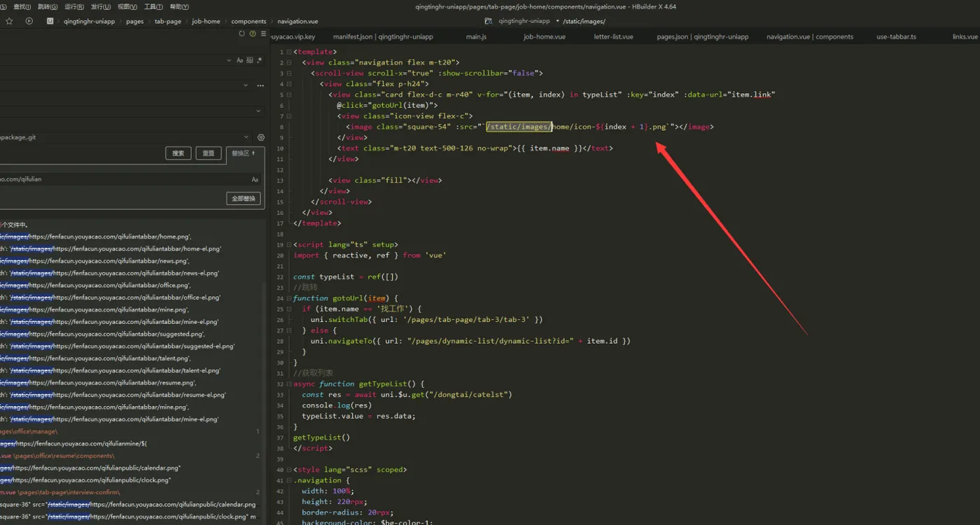The image size is (980, 525).
Task: Click the run/play circle icon in toolbar
Action: point(29,21)
